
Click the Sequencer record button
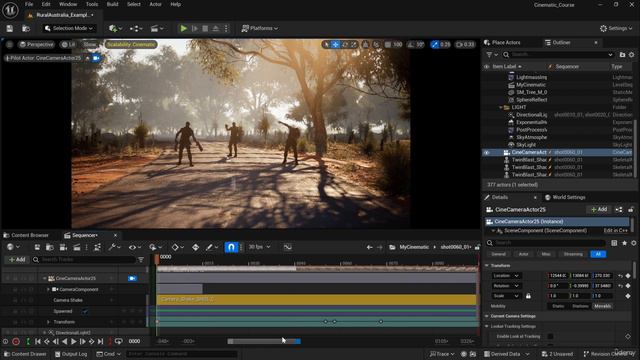coord(16,342)
